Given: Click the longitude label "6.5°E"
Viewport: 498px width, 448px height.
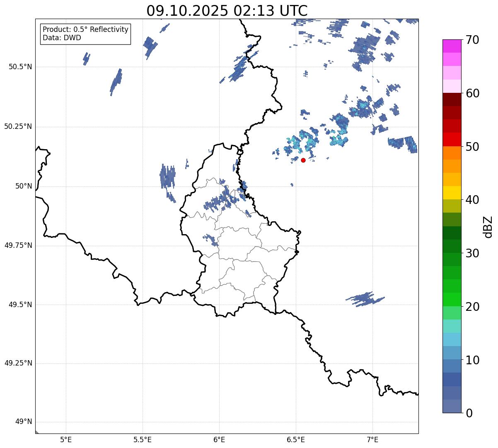Looking at the screenshot, I should point(296,439).
